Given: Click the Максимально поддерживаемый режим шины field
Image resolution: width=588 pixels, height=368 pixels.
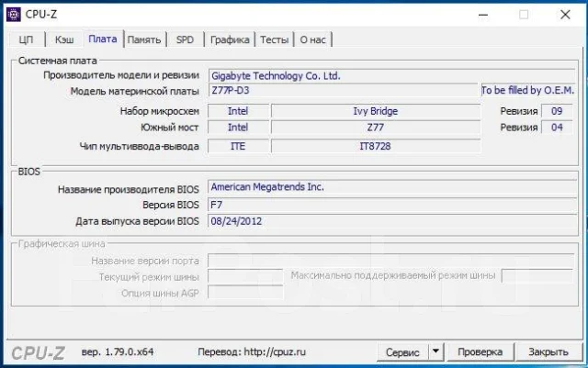Looking at the screenshot, I should [537, 276].
